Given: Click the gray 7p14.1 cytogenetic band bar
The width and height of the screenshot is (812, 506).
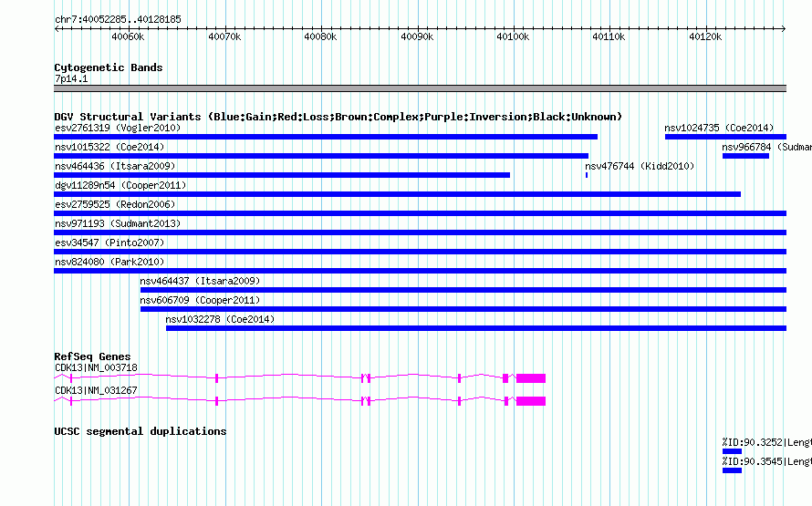Looking at the screenshot, I should [x=420, y=88].
